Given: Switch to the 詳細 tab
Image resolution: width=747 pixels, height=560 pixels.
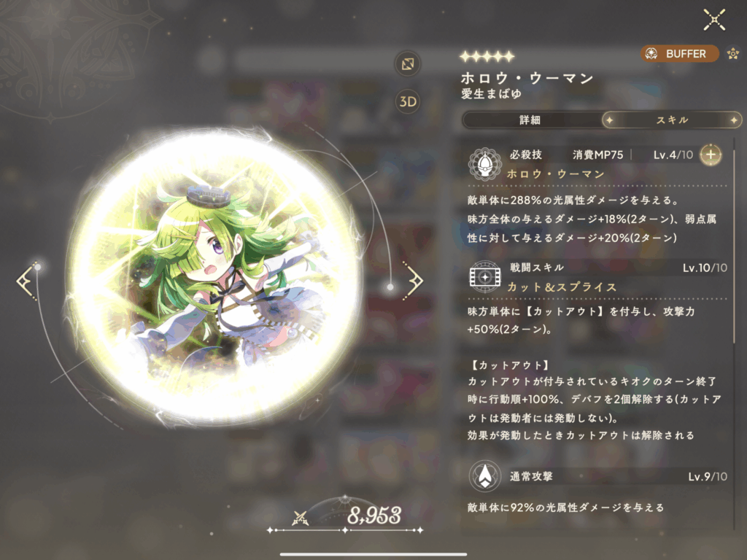Looking at the screenshot, I should click(x=530, y=120).
